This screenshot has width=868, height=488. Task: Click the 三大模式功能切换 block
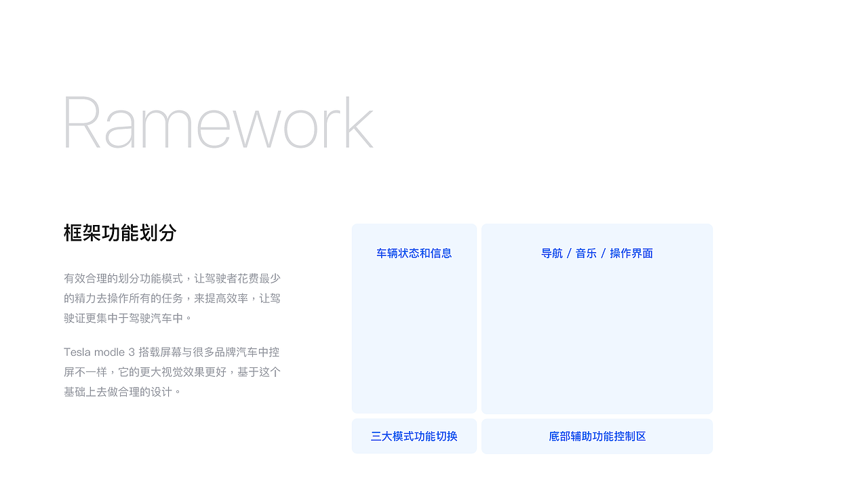pos(414,436)
